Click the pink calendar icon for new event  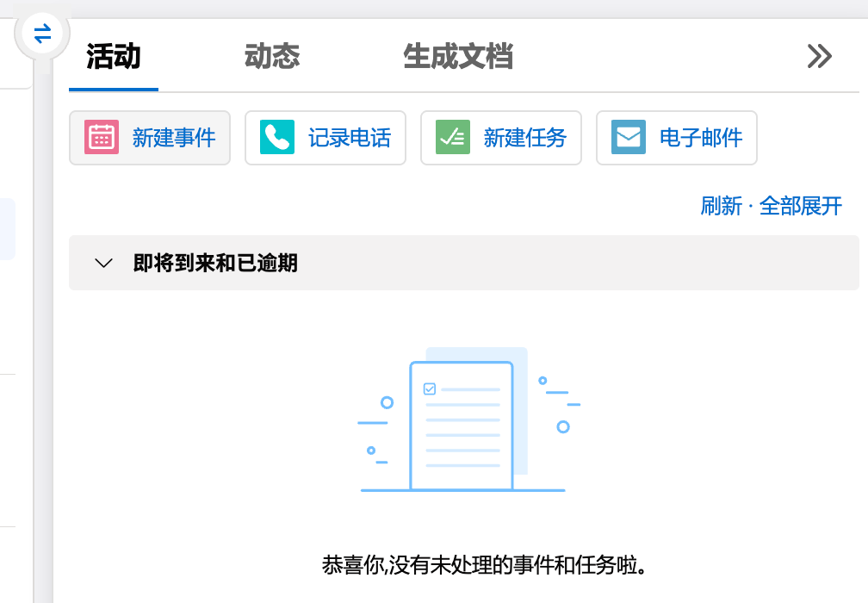coord(102,138)
